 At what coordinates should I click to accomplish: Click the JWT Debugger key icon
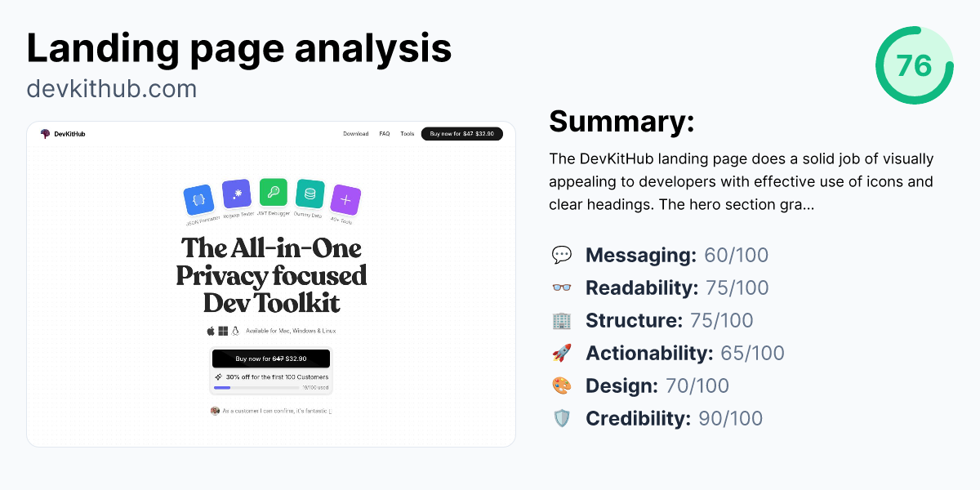click(273, 191)
